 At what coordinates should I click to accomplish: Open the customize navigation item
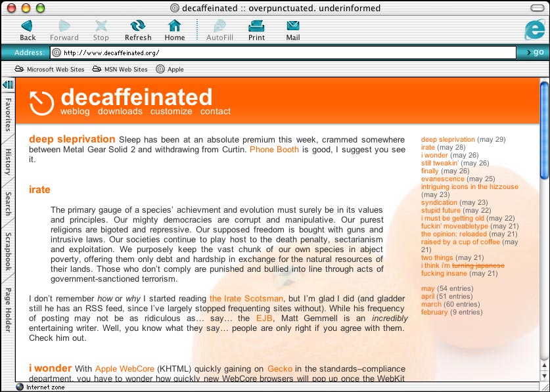point(171,112)
